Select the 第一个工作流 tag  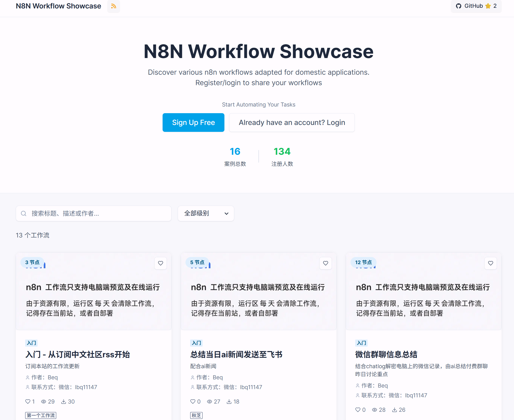41,415
